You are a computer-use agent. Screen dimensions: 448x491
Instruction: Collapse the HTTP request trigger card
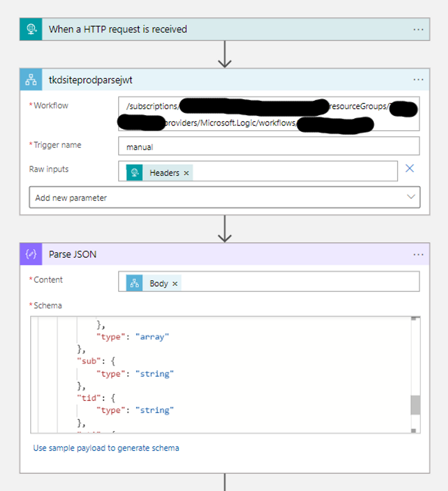[x=224, y=29]
